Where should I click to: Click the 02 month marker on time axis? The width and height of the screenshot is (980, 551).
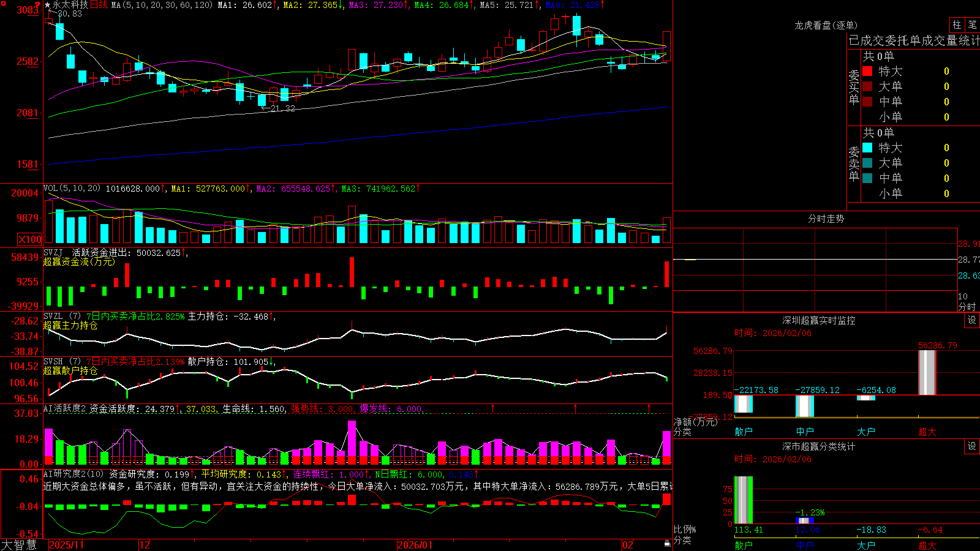tap(628, 545)
